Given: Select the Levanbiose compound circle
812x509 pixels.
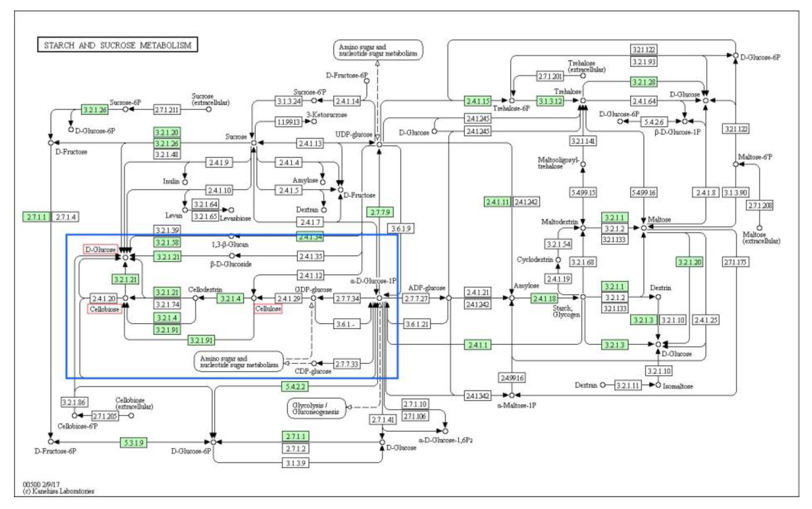Looking at the screenshot, I should [231, 210].
